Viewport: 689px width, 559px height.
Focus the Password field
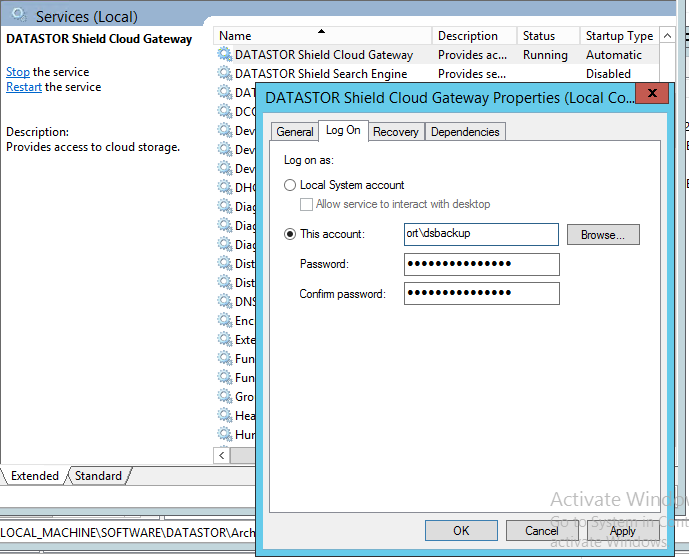[x=482, y=264]
